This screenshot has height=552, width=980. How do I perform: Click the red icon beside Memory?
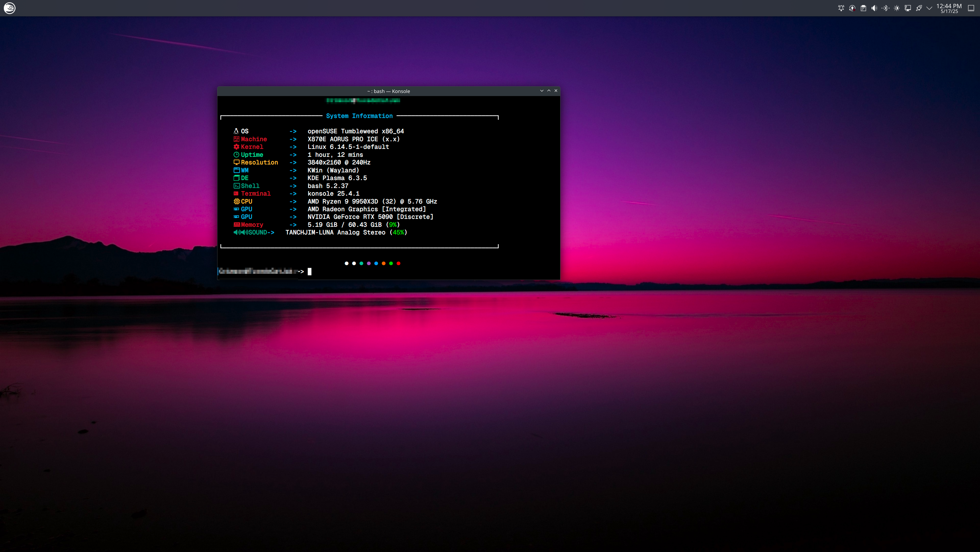coord(237,225)
